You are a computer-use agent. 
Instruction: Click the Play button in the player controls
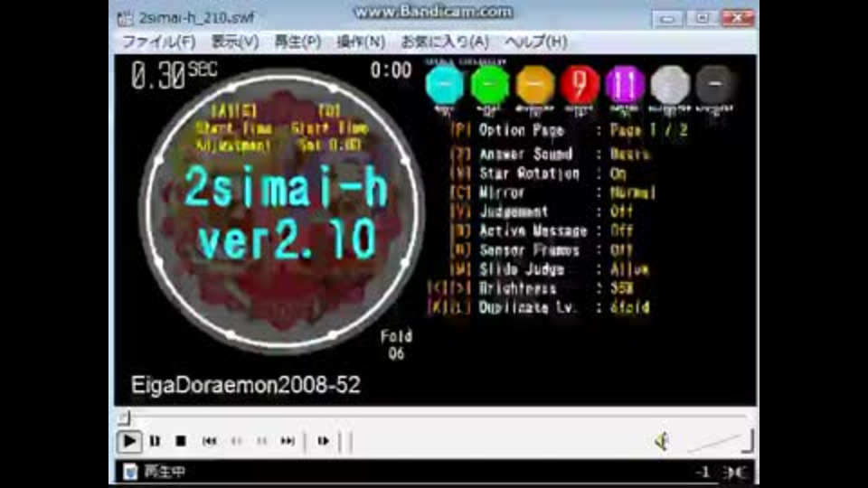(129, 441)
